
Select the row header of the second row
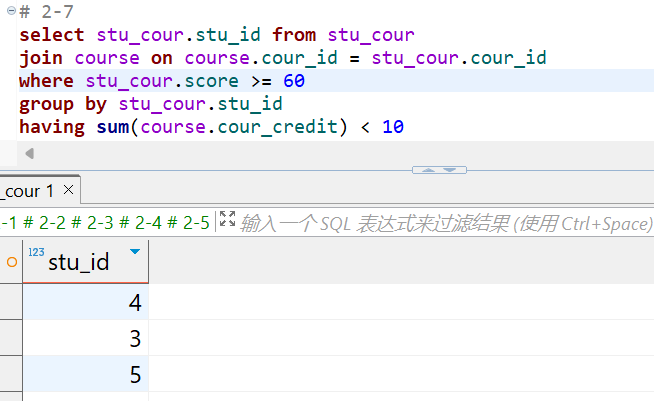point(11,338)
